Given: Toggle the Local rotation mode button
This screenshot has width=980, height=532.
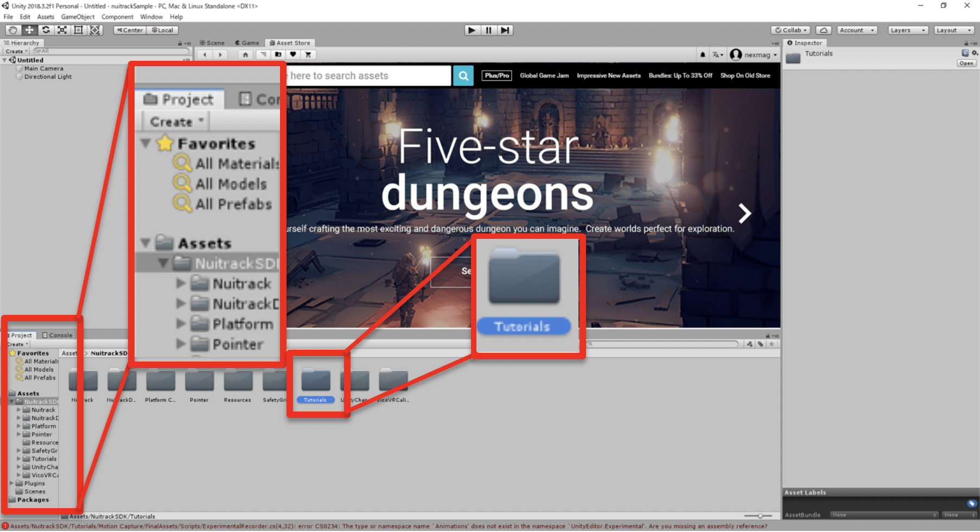Looking at the screenshot, I should tap(163, 30).
